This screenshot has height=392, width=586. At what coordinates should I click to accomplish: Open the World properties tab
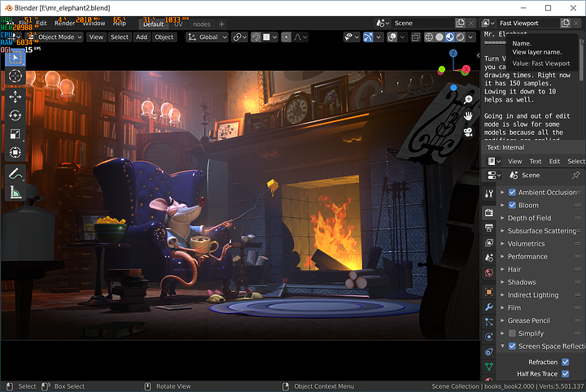(x=489, y=272)
